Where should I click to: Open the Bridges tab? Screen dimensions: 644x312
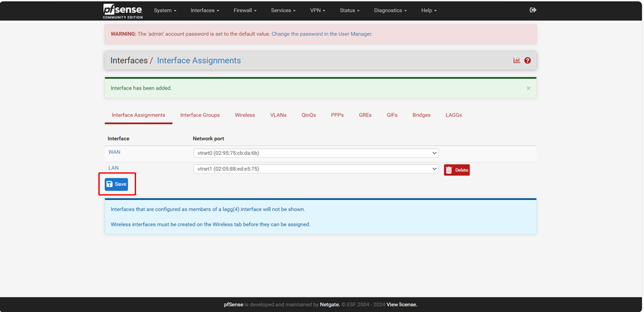[421, 115]
